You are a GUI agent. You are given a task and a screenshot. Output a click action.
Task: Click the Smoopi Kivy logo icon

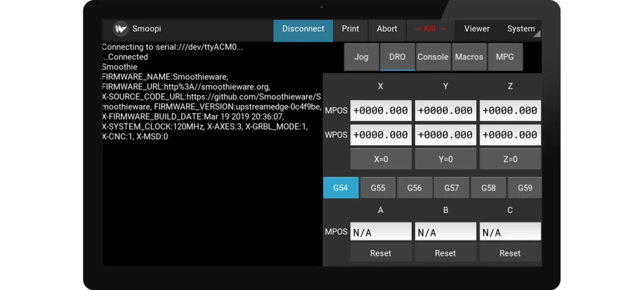[120, 29]
